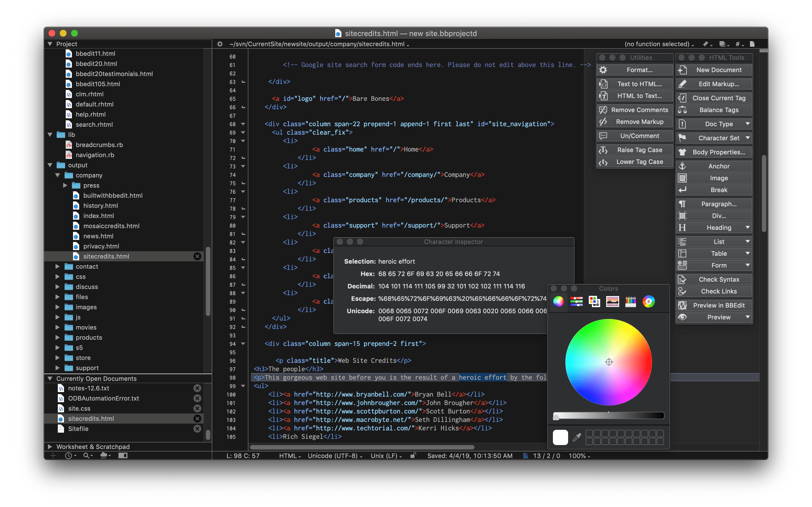Screen dimensions: 812x507
Task: Close sitecredits.html in Currently Open Documents
Action: click(197, 419)
